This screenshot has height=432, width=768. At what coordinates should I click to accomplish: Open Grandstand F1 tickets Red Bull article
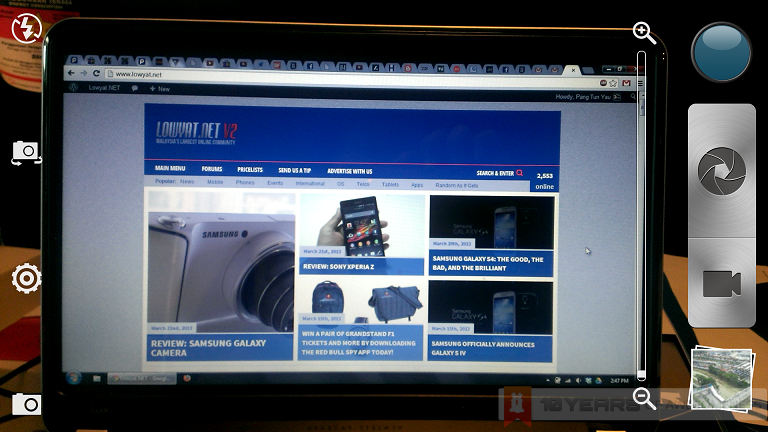(359, 343)
